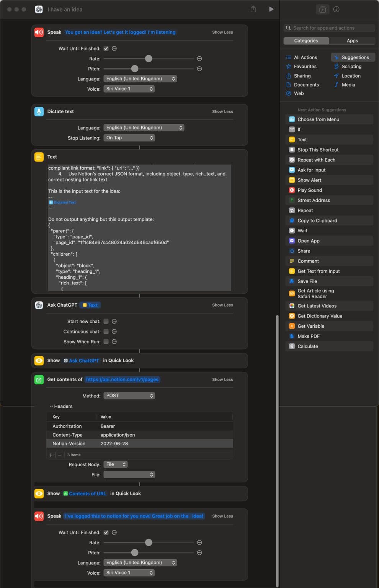This screenshot has width=379, height=588.
Task: Click the Dictate text microphone icon
Action: (39, 111)
